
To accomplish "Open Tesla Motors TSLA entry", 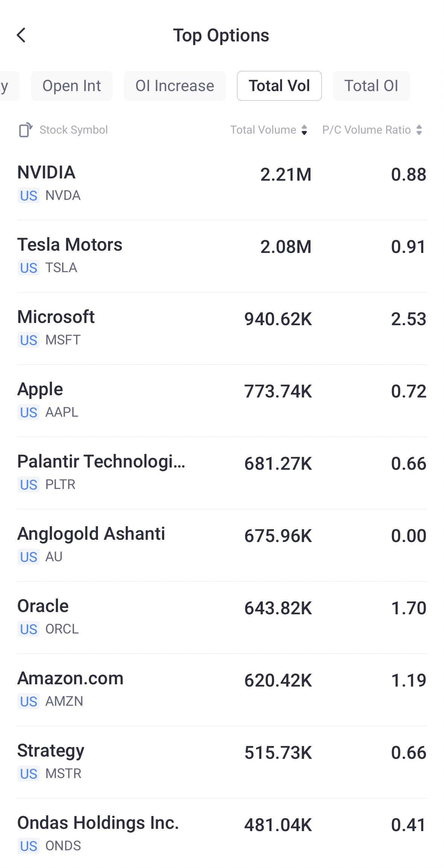I will pos(222,256).
